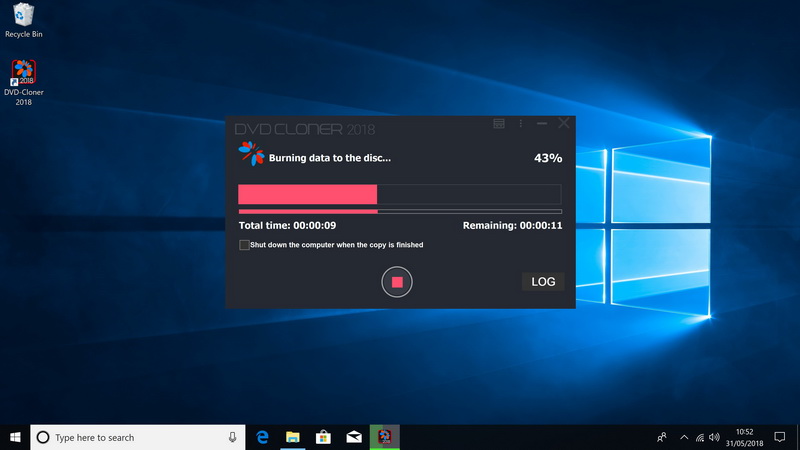Show hidden system tray icons
The image size is (800, 450).
684,437
